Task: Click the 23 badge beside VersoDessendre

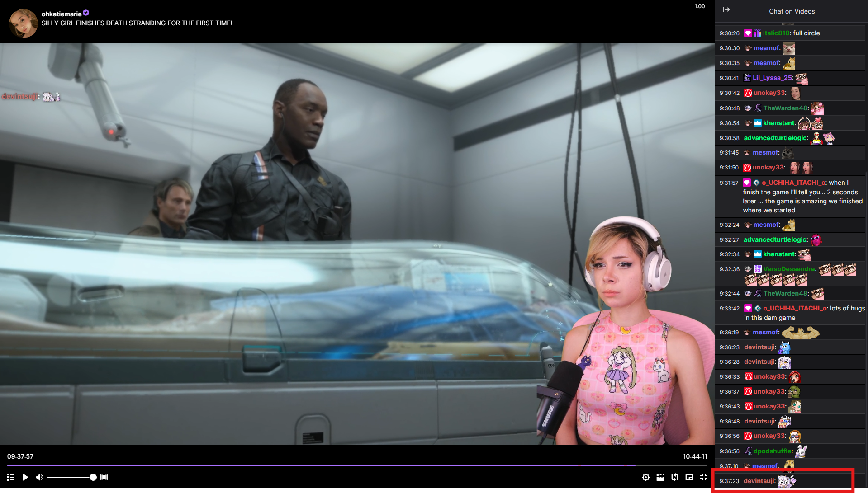Action: click(x=758, y=269)
